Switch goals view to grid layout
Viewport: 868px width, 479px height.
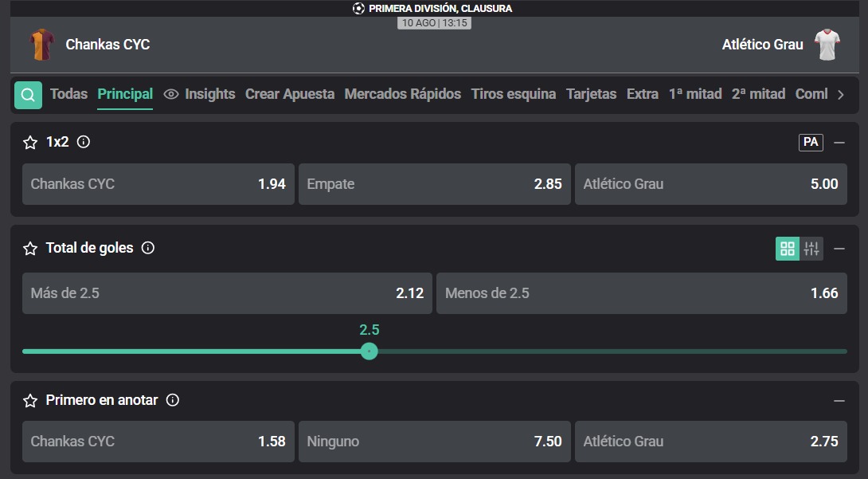788,249
